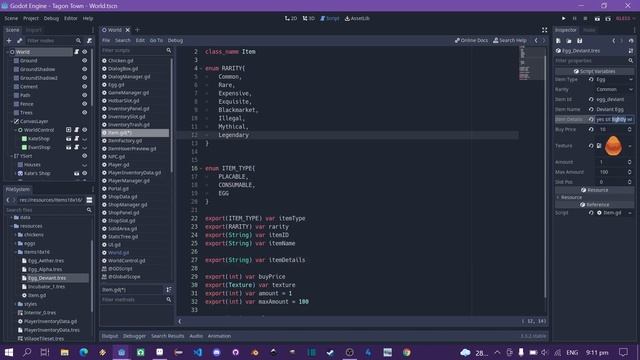The width and height of the screenshot is (640, 360).
Task: Open the Online Docs link
Action: (x=471, y=40)
